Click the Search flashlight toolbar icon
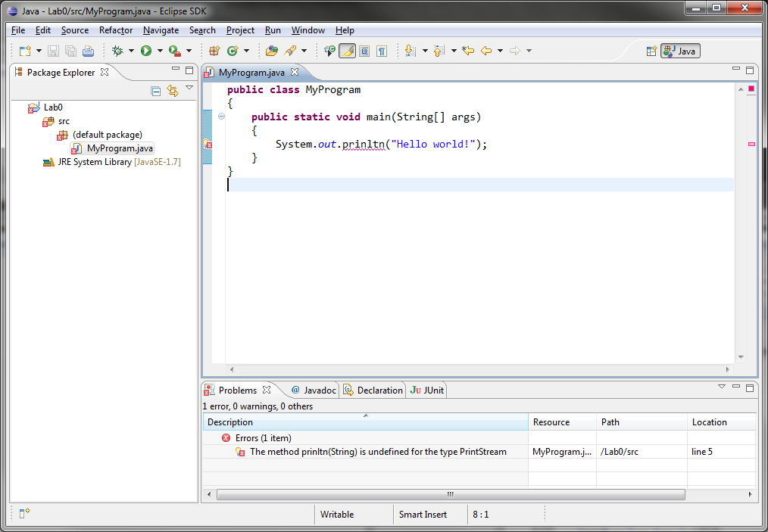Viewport: 768px width, 532px height. click(290, 51)
